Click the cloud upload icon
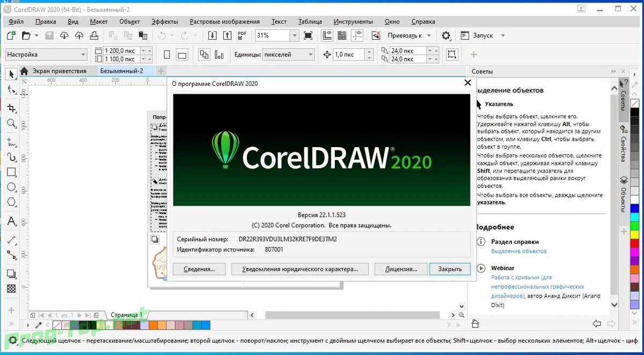 (79, 35)
